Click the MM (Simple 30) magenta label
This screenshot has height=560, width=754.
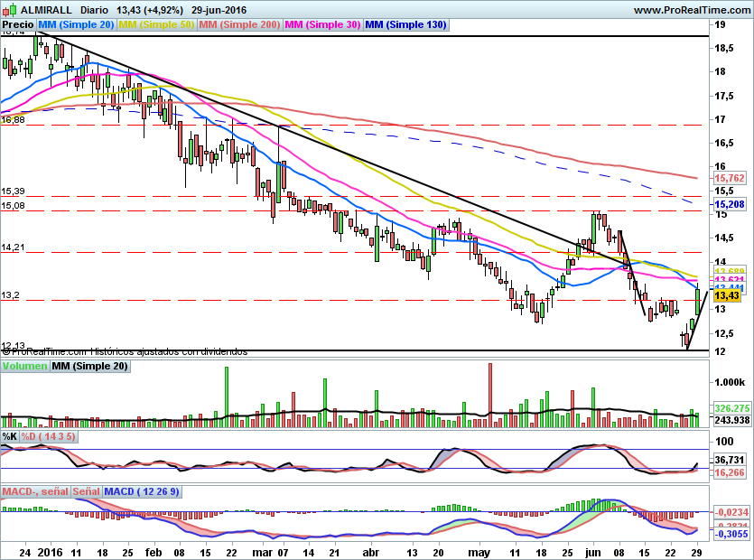pos(322,25)
